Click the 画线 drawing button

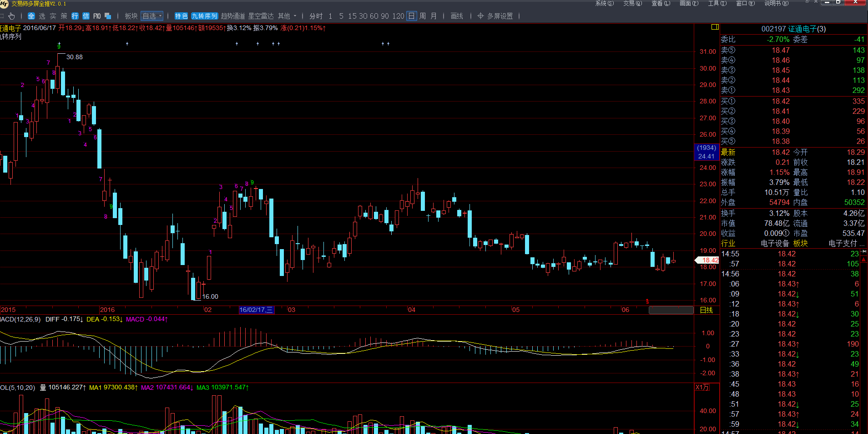457,16
